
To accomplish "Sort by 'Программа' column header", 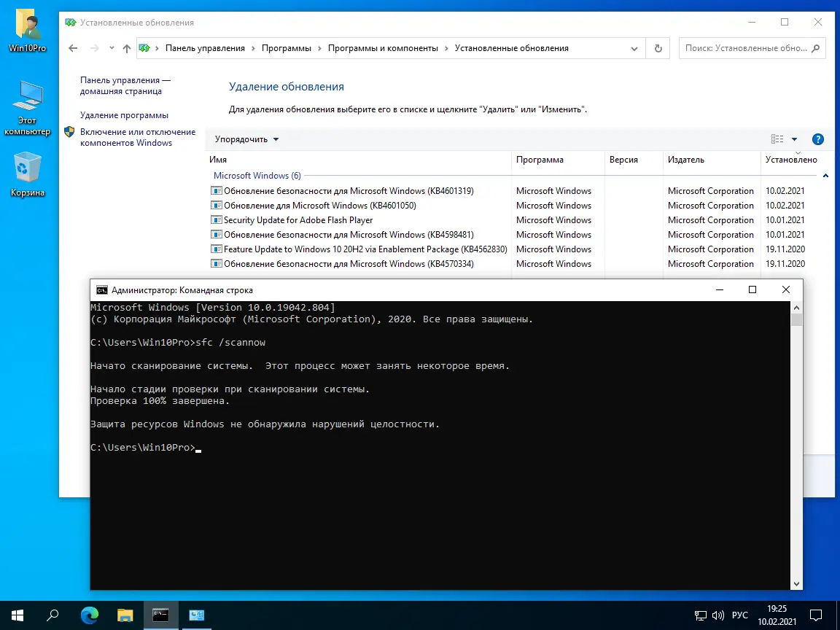I will pyautogui.click(x=559, y=160).
